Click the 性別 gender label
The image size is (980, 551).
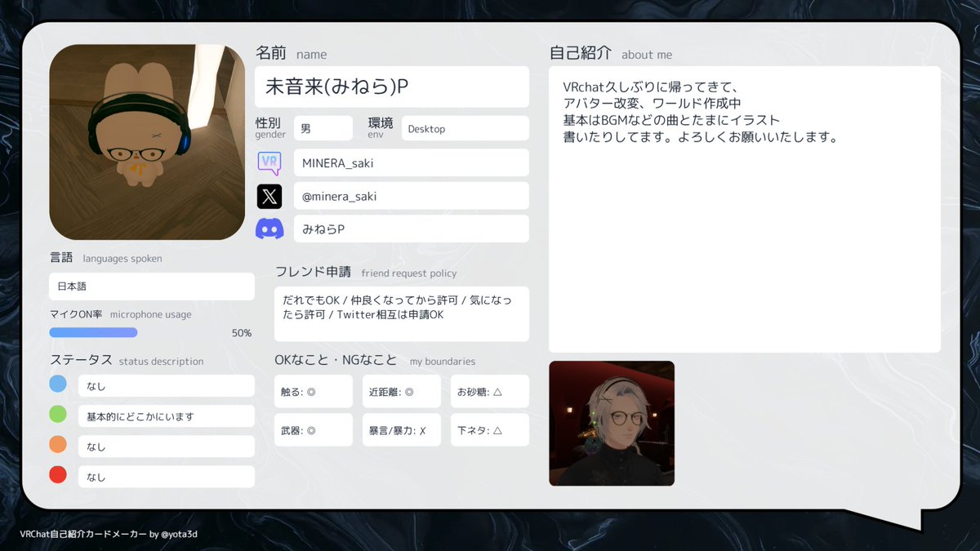coord(270,128)
